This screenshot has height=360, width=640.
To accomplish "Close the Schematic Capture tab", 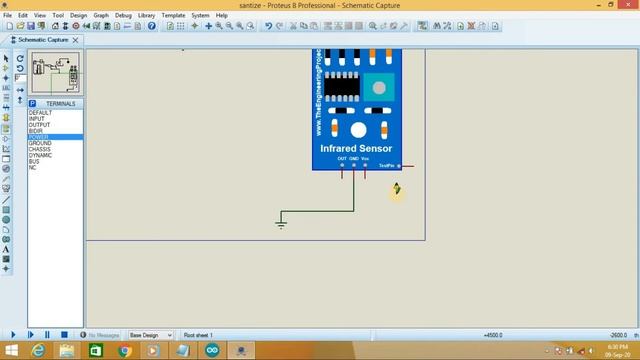I will pos(76,40).
